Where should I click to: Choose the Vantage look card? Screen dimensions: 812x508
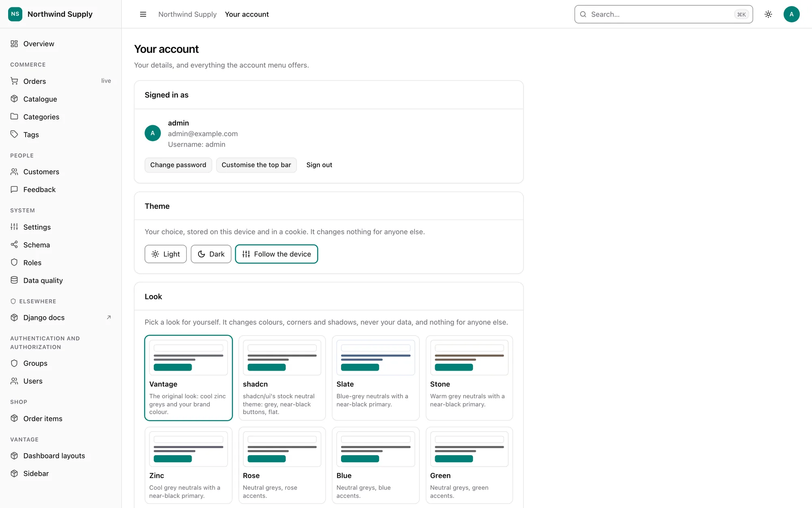(188, 378)
